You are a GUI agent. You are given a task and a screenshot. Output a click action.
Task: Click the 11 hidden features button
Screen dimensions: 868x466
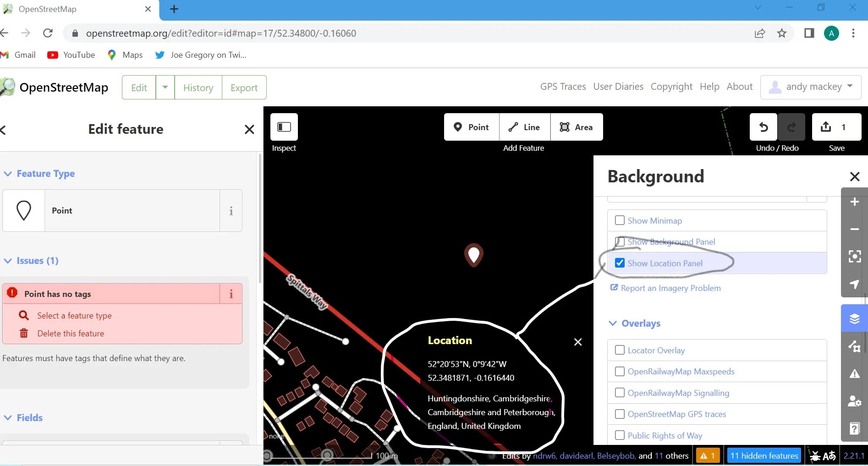coord(764,456)
